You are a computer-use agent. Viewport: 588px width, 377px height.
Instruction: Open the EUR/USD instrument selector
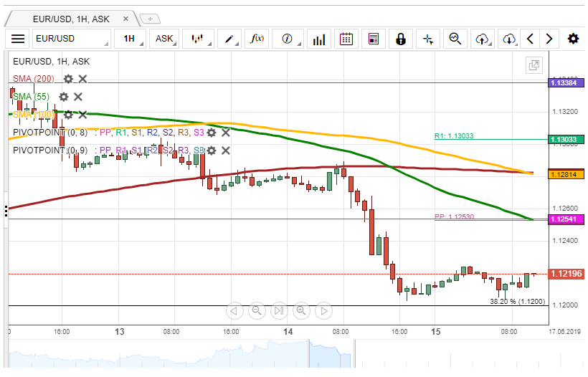pyautogui.click(x=71, y=39)
